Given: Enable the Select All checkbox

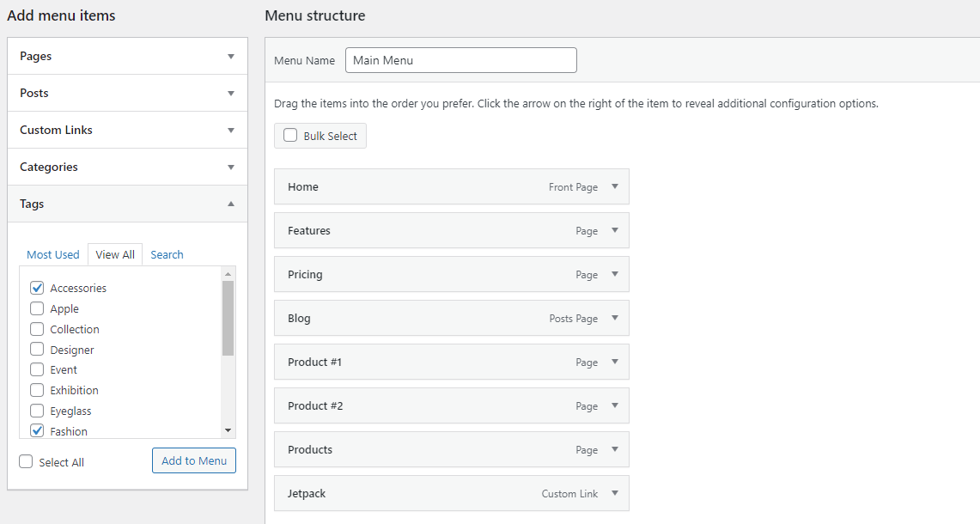Looking at the screenshot, I should click(25, 461).
